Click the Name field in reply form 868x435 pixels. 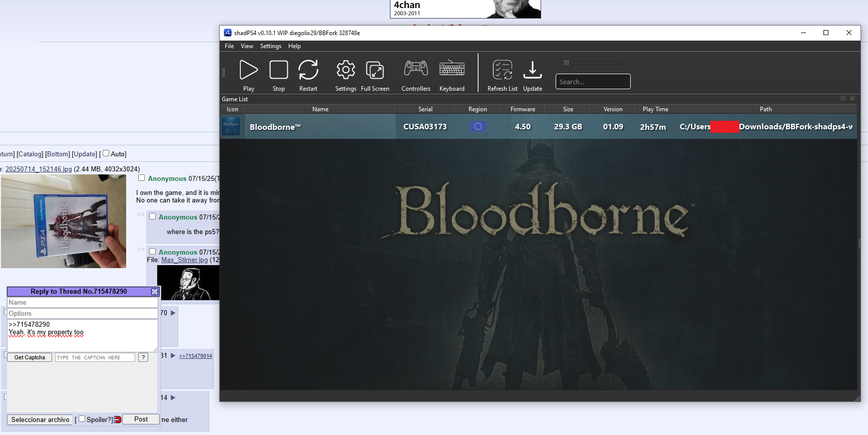pos(83,303)
